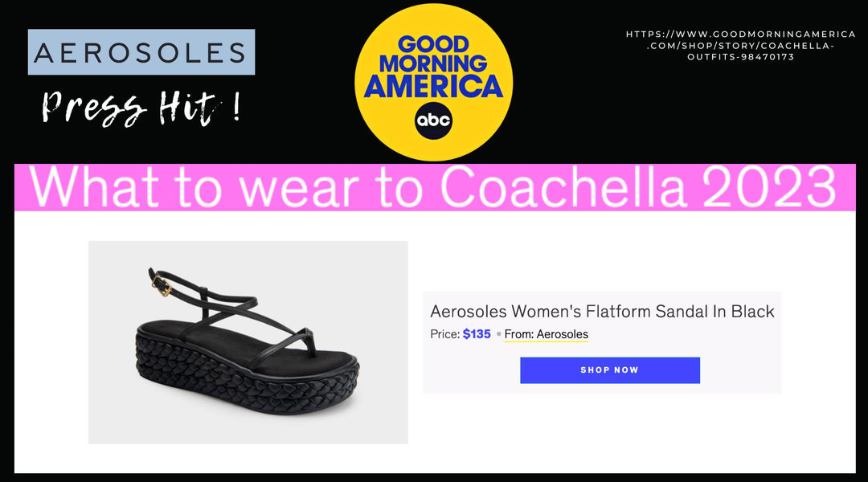Click the word AMERICA in the yellow logo

pos(433,86)
